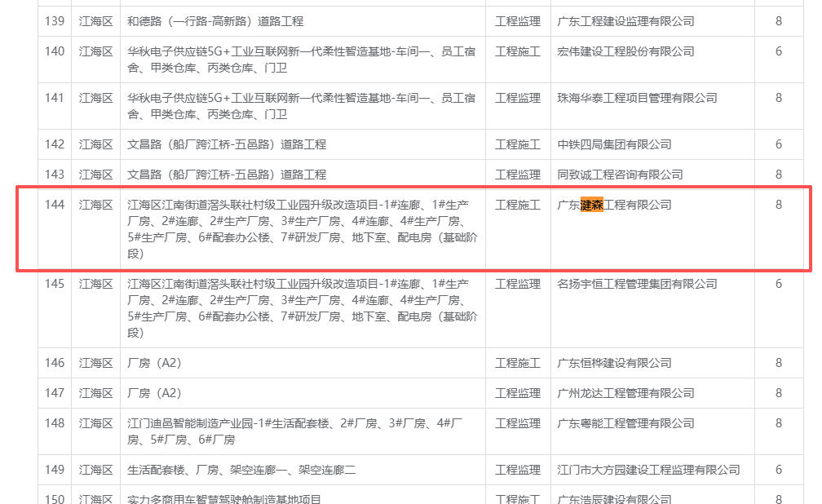This screenshot has width=822, height=504.
Task: Select 江海区 in row 140
Action: coord(95,51)
